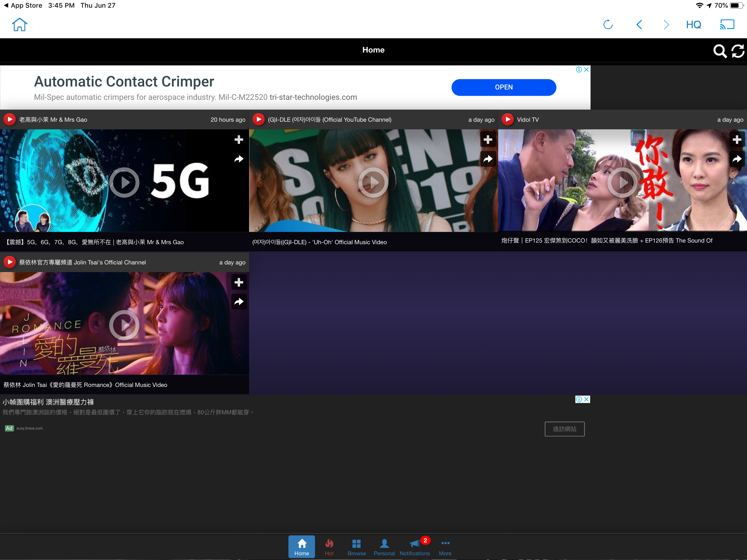Image resolution: width=747 pixels, height=560 pixels.
Task: Refresh feed with circular arrows icon
Action: coord(737,51)
